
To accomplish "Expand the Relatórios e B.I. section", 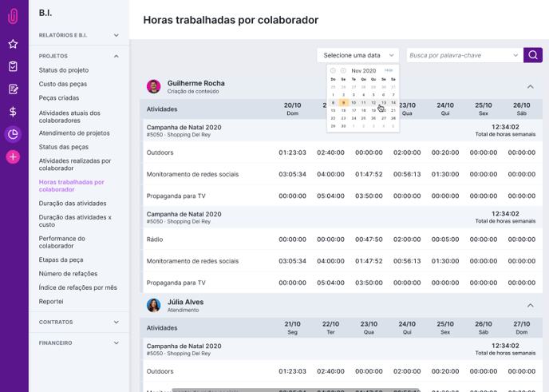I will tap(117, 35).
